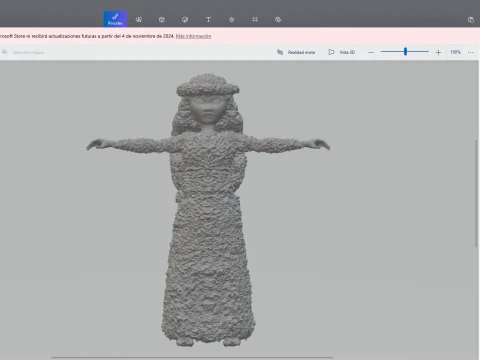This screenshot has width=480, height=360.
Task: Click the horizontal scrollbar at the bottom
Action: click(x=192, y=358)
